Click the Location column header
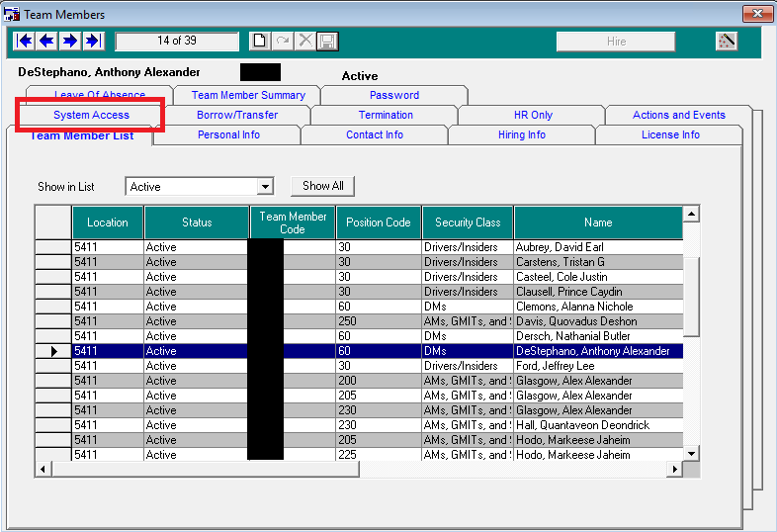The image size is (777, 532). coord(108,222)
